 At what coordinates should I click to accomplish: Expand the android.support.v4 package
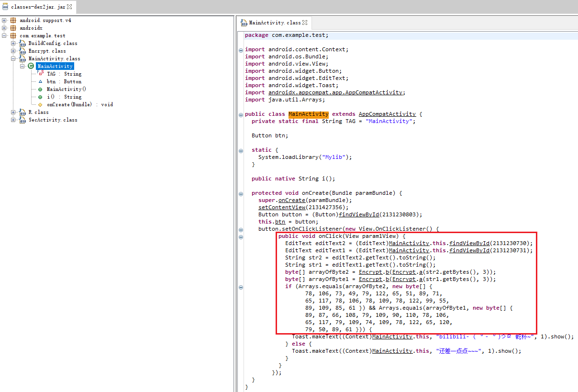[x=4, y=21]
